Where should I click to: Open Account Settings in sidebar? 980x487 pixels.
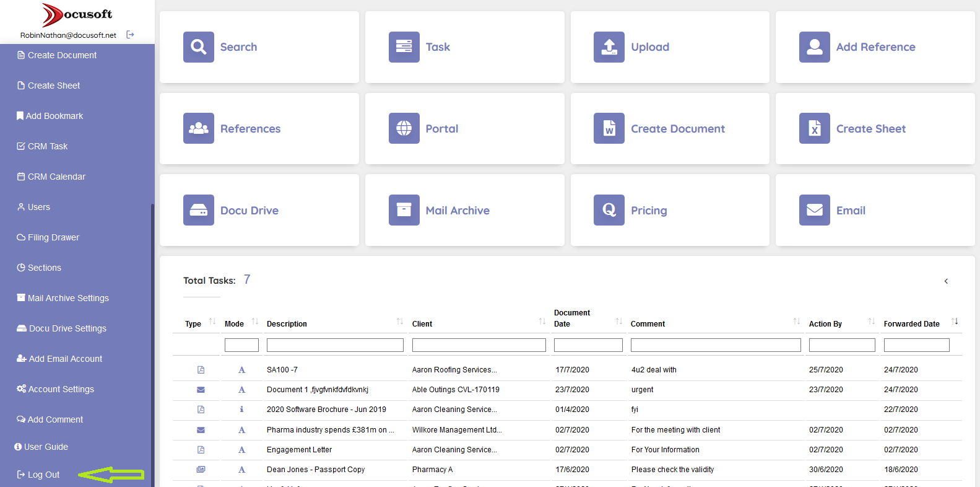coord(56,389)
